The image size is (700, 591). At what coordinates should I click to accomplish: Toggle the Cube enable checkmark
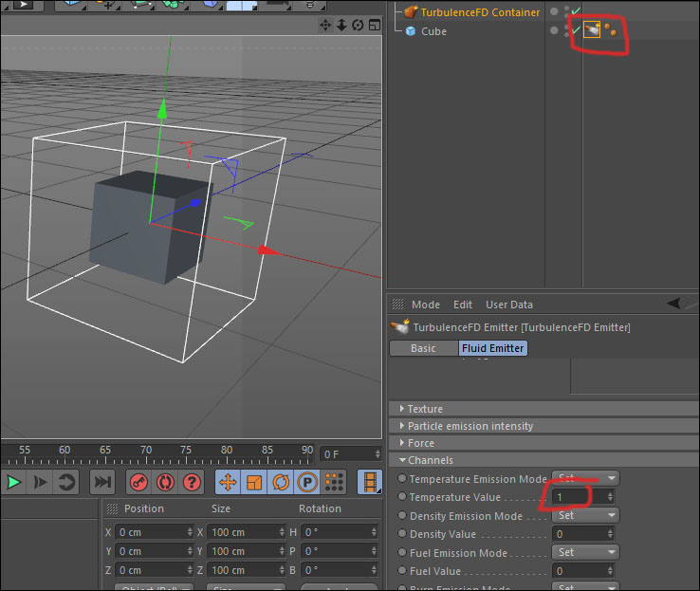(576, 29)
